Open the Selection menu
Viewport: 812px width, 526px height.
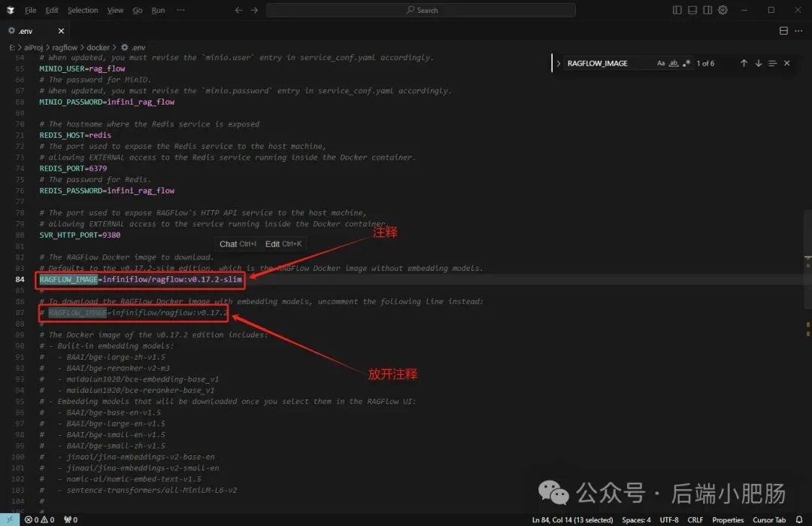click(x=83, y=10)
